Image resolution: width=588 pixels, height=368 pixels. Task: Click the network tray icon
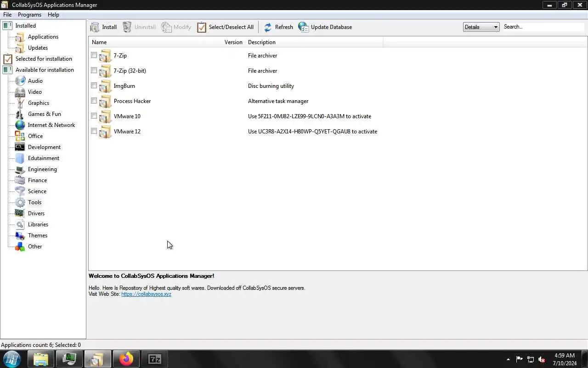click(531, 359)
